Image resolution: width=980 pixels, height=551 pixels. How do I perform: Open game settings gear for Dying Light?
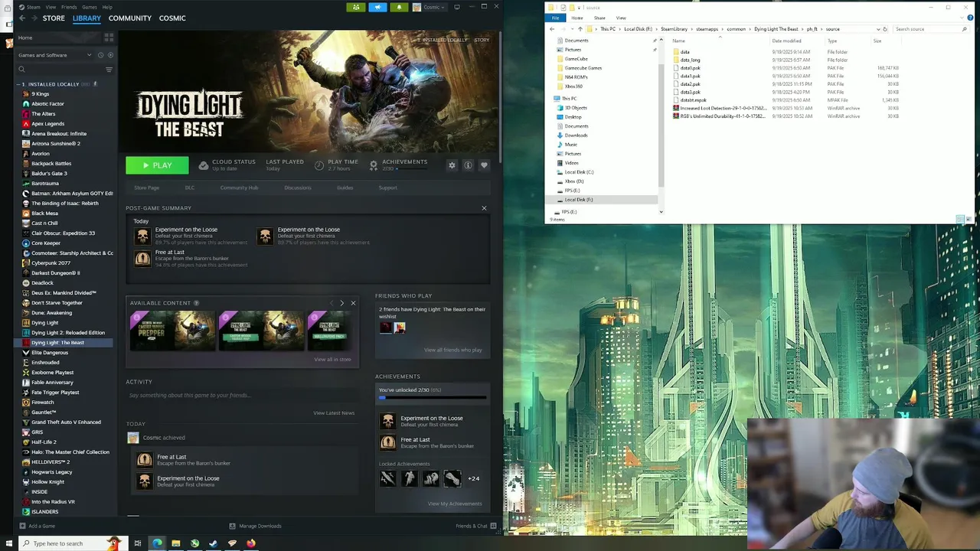[x=452, y=165]
